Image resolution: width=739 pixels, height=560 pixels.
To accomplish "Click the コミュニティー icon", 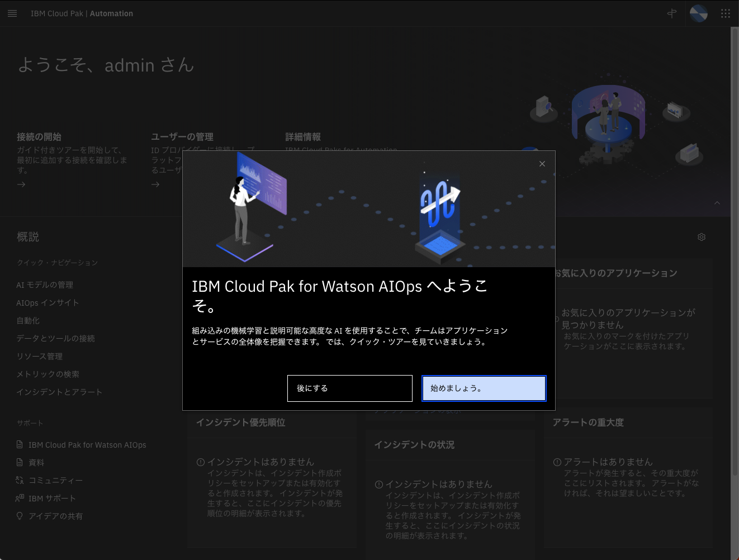I will coord(20,481).
